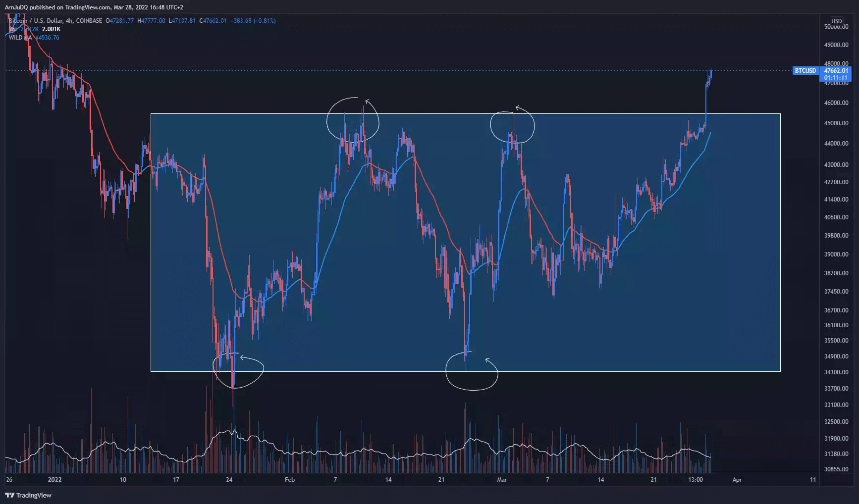Click the 33700.00 price axis label
The image size is (859, 504).
coord(836,389)
